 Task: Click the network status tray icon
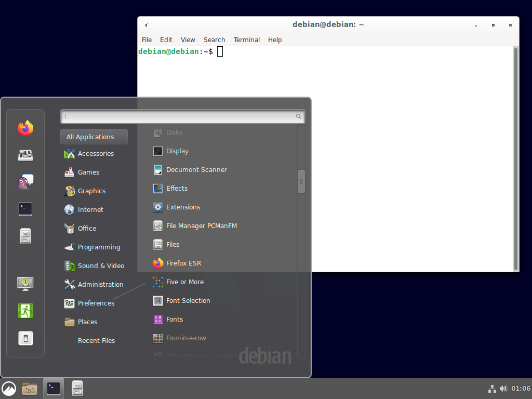(x=491, y=388)
